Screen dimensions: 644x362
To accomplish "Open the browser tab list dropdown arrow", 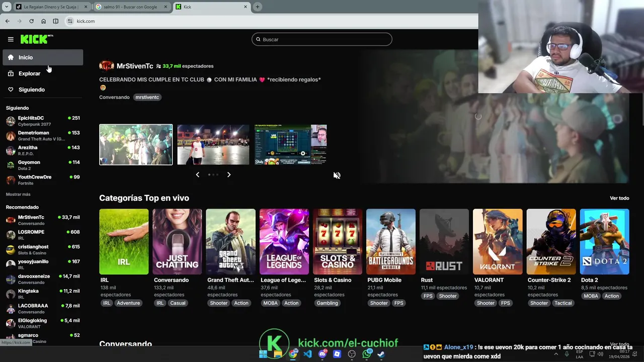I will [7, 7].
